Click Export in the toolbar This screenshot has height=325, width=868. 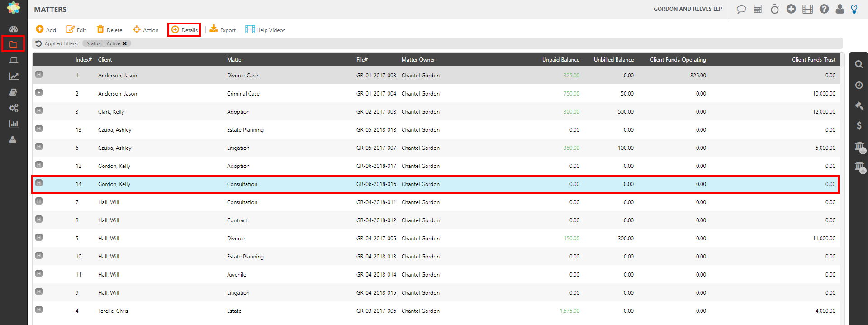tap(223, 30)
